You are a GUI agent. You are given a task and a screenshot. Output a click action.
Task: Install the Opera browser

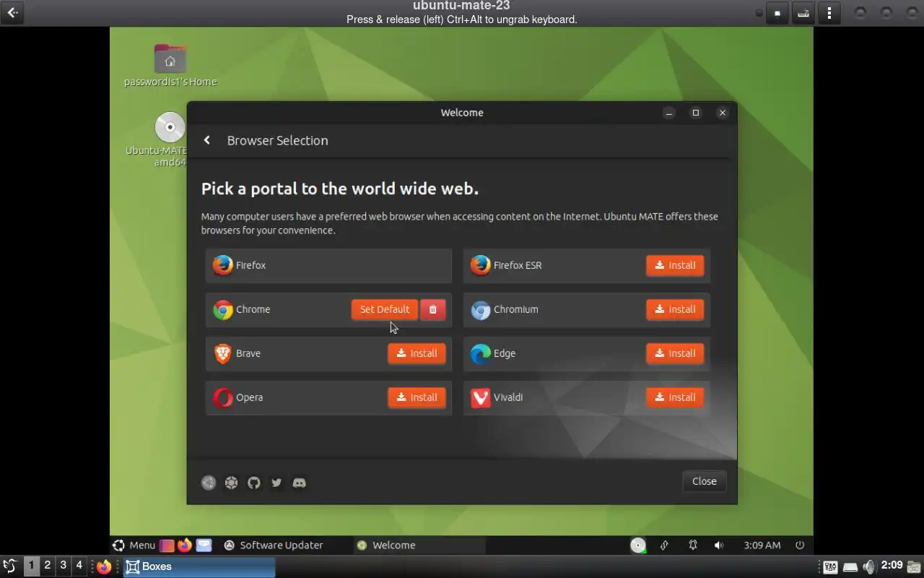click(x=417, y=397)
